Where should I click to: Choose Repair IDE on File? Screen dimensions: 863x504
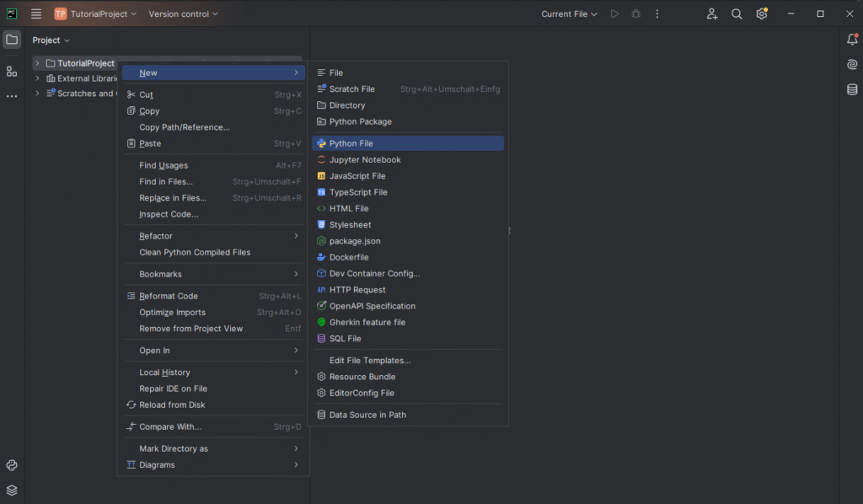click(213, 389)
